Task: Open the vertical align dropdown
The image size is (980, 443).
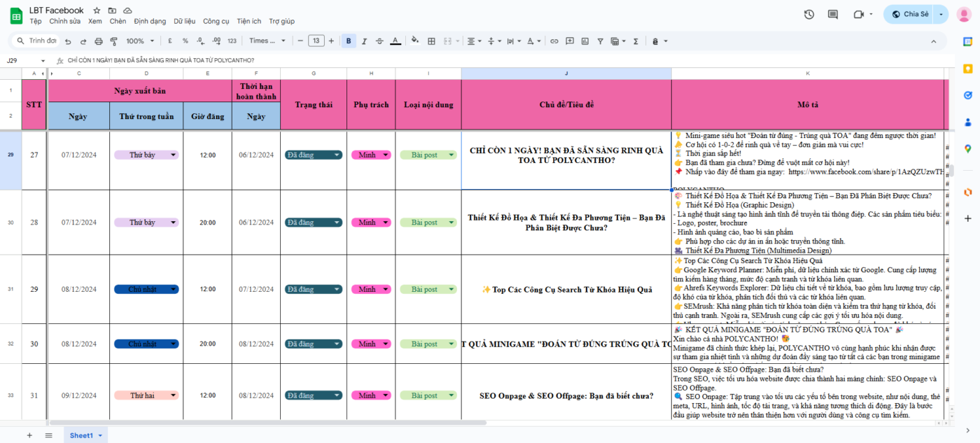Action: coord(493,41)
